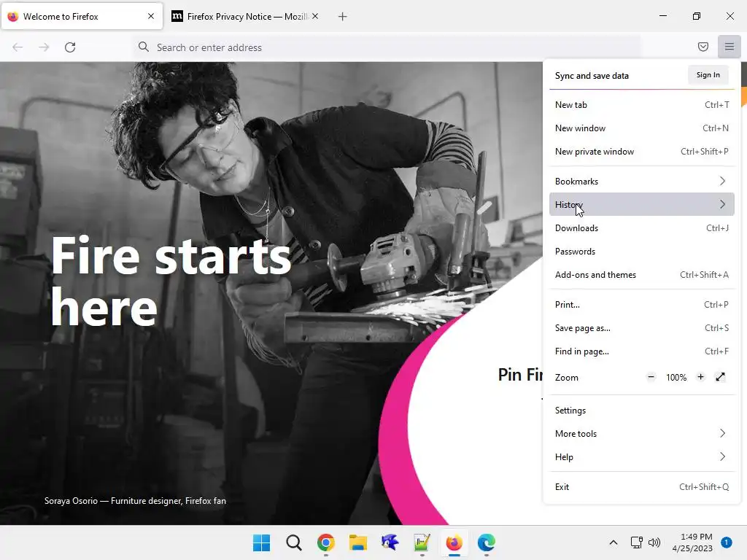Image resolution: width=747 pixels, height=560 pixels.
Task: Expand the Bookmarks submenu
Action: 641,181
